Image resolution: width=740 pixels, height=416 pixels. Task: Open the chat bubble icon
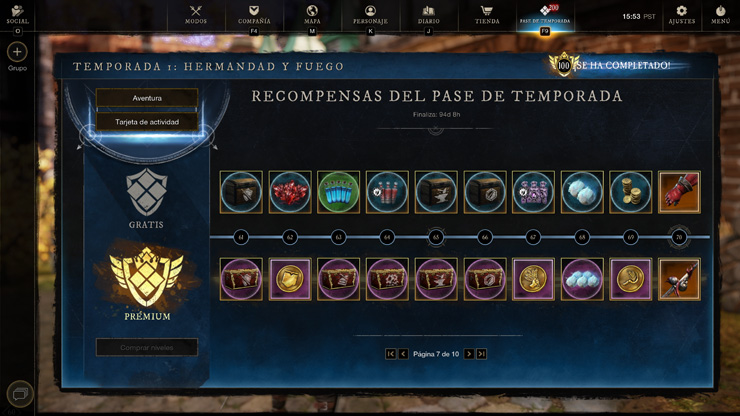pos(20,393)
